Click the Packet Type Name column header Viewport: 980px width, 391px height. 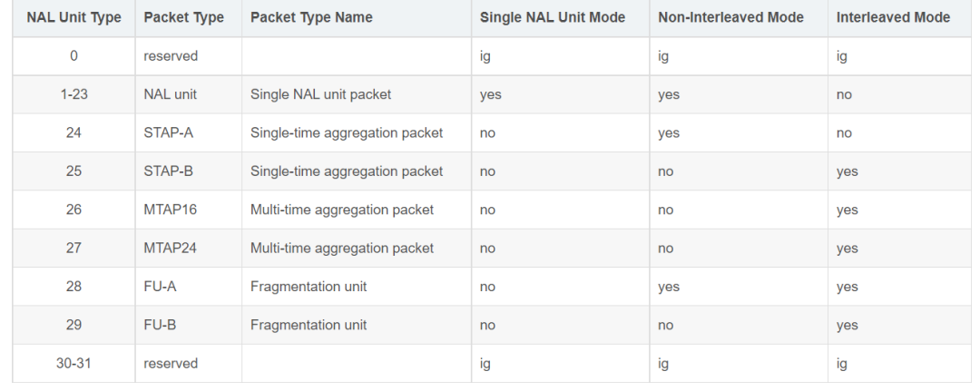click(x=311, y=18)
